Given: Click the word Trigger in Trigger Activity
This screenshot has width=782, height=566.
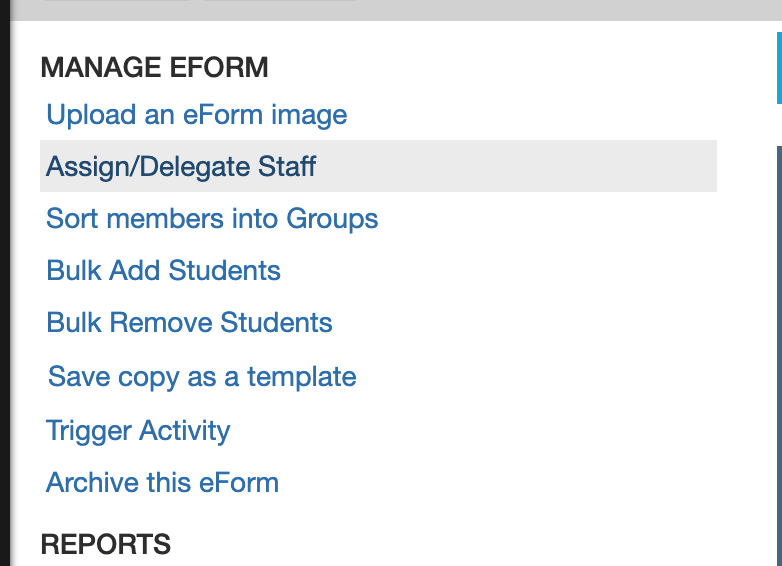Looking at the screenshot, I should (89, 431).
